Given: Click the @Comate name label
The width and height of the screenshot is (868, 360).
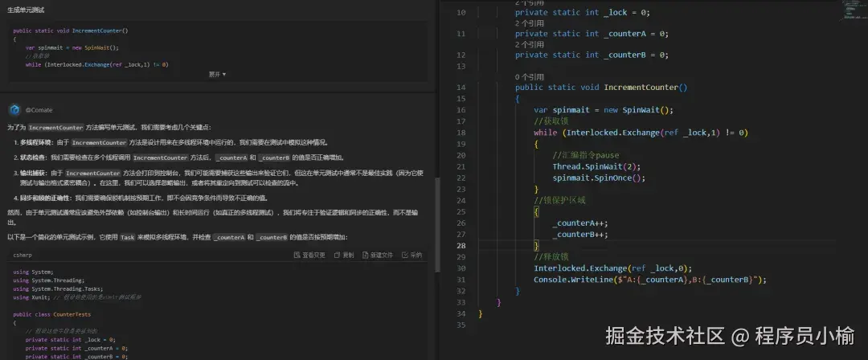Looking at the screenshot, I should [x=39, y=110].
